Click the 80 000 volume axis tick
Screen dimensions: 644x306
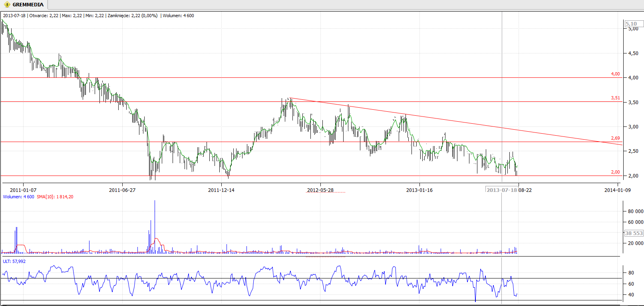pyautogui.click(x=636, y=211)
